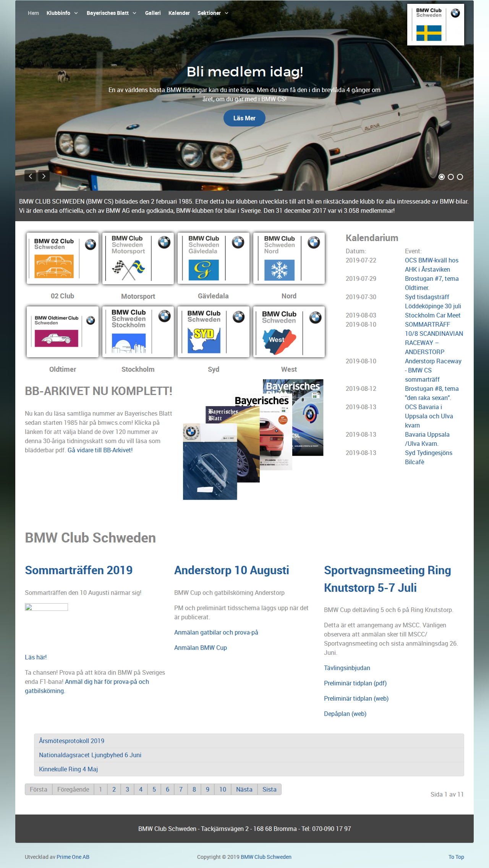Open the West section logo
The image size is (489, 868).
289,332
